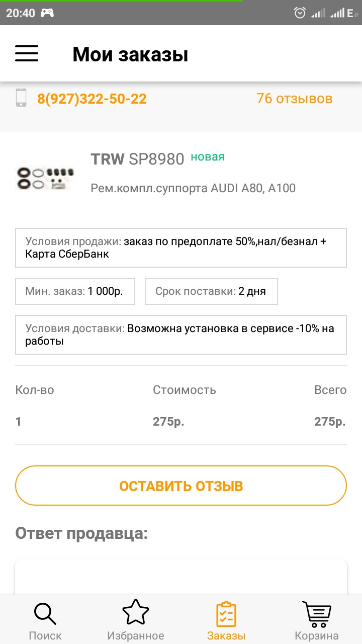This screenshot has width=362, height=644.
Task: Tap the alarm clock status icon
Action: coord(300,13)
